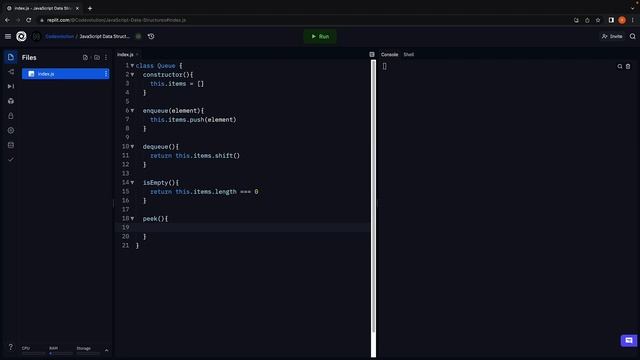
Task: Close the index.js editor tab
Action: (x=137, y=54)
